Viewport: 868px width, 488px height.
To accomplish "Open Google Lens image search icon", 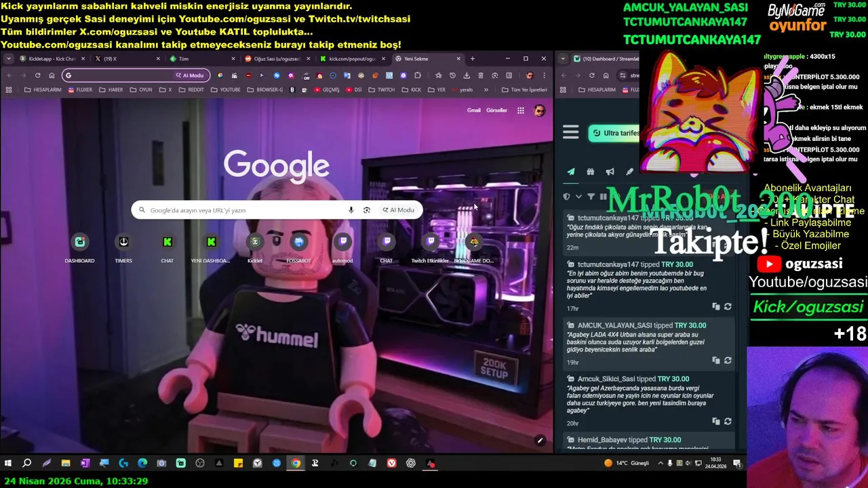I will click(x=367, y=210).
